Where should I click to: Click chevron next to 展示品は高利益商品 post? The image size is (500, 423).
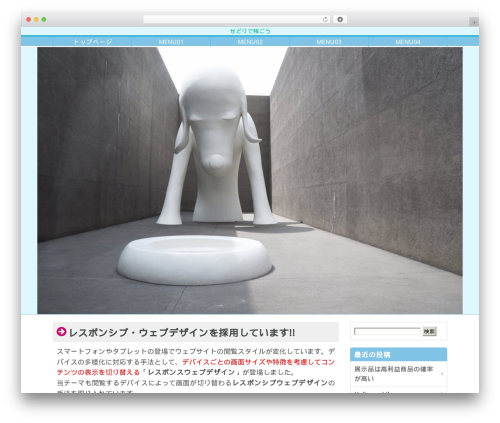pyautogui.click(x=442, y=374)
